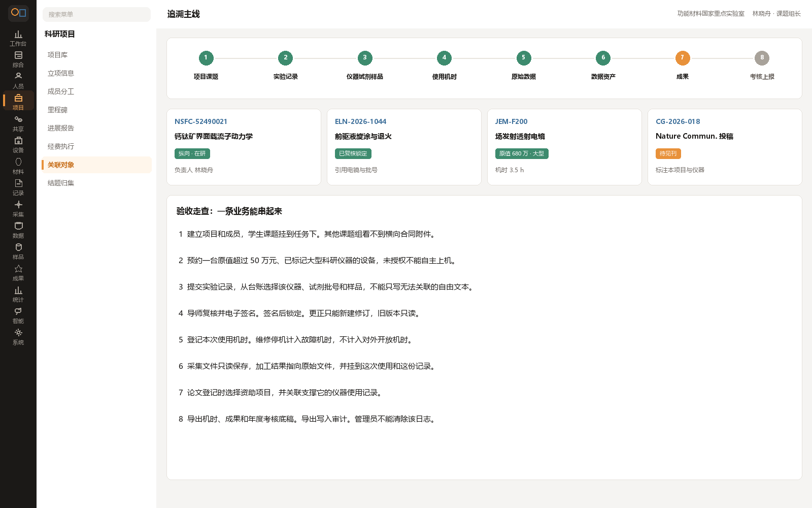The image size is (812, 508).
Task: Select the 项目 sidebar icon
Action: (18, 101)
